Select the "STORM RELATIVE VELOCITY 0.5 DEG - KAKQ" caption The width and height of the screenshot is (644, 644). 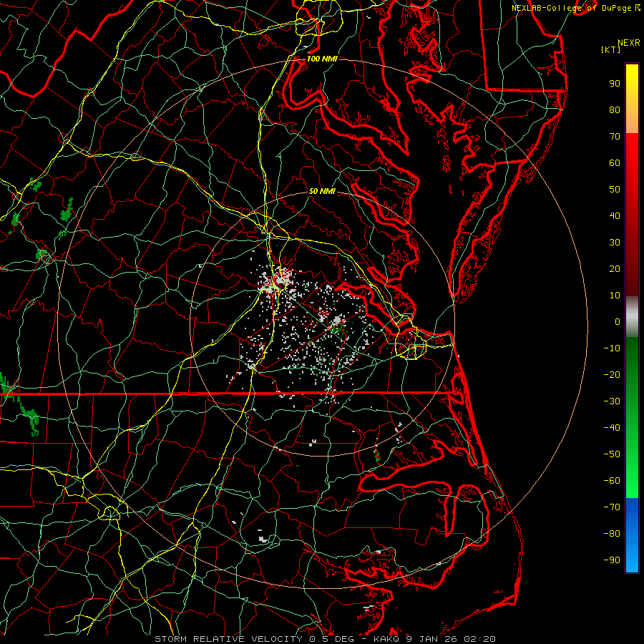click(276, 639)
